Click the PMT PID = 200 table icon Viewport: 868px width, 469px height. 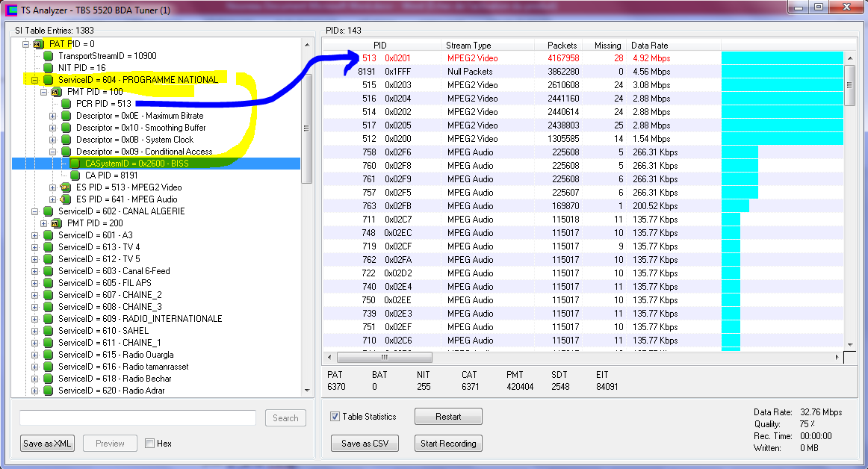point(56,223)
